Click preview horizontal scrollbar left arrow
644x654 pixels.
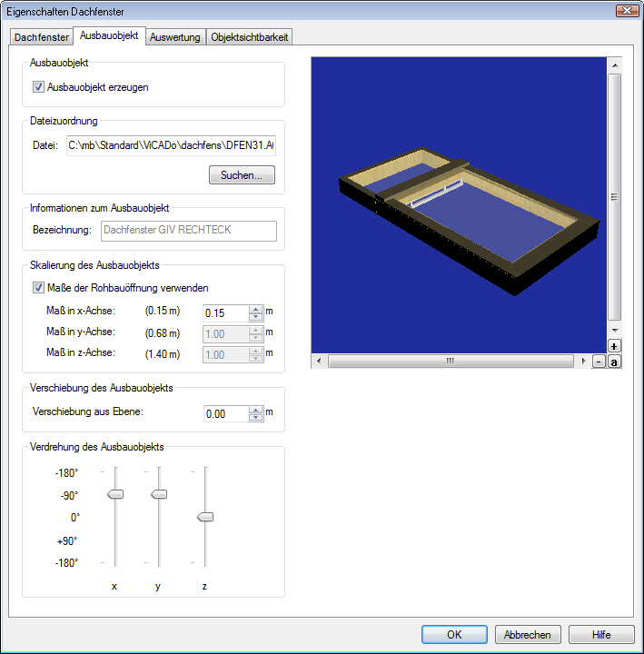319,361
